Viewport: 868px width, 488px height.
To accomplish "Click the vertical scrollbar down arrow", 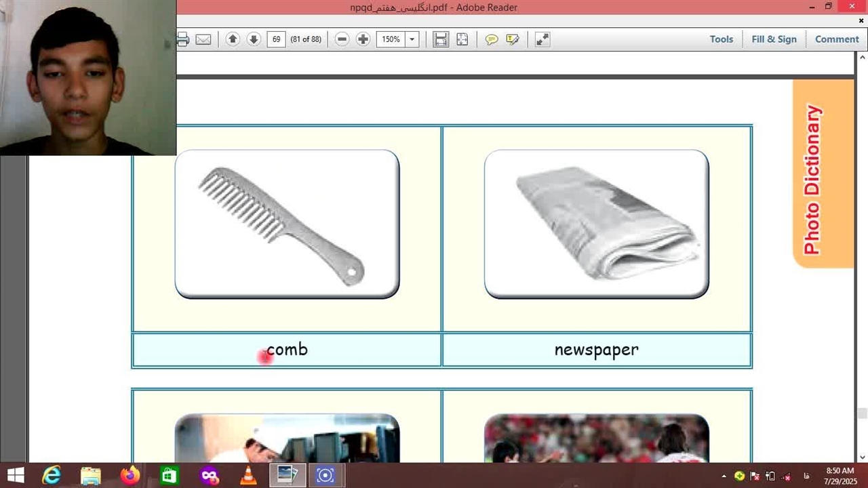I will click(x=861, y=457).
